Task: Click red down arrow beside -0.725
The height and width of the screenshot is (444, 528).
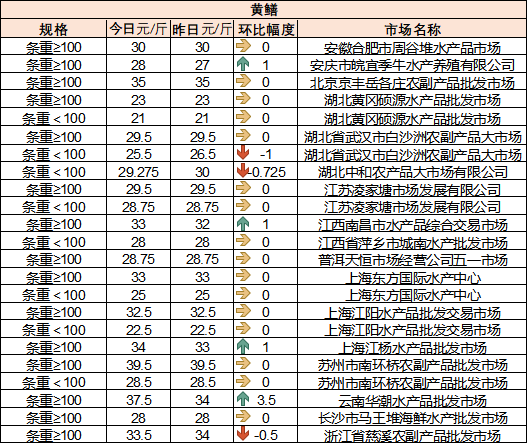Action: [242, 171]
